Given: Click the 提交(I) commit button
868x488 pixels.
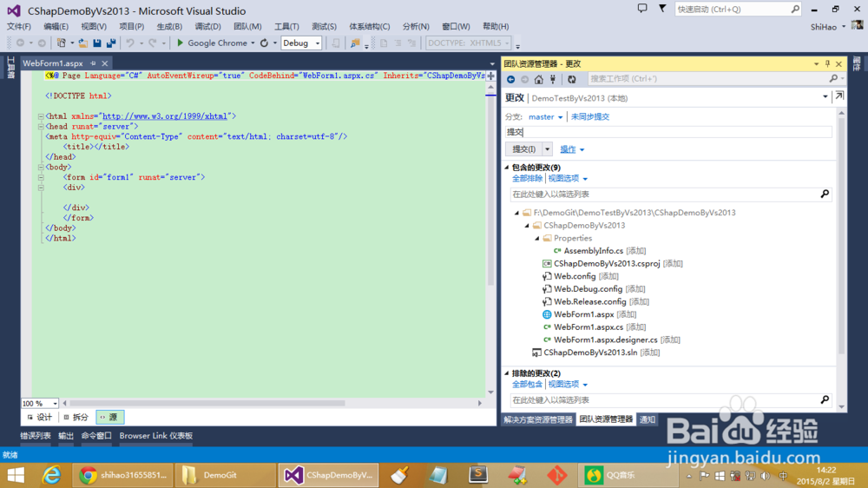Looking at the screenshot, I should pos(523,149).
